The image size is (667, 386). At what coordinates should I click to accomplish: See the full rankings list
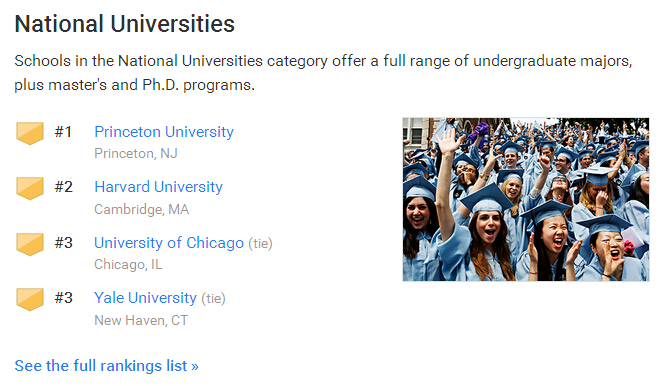pyautogui.click(x=106, y=366)
